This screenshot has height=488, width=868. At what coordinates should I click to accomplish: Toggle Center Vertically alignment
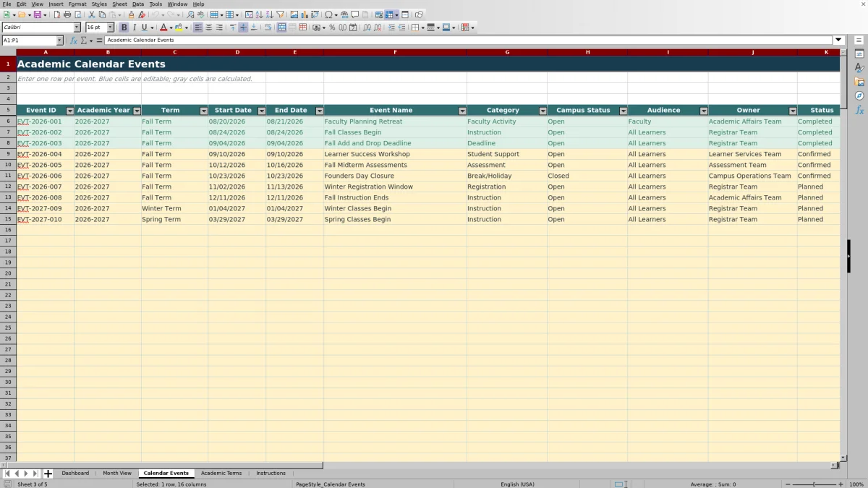point(243,27)
